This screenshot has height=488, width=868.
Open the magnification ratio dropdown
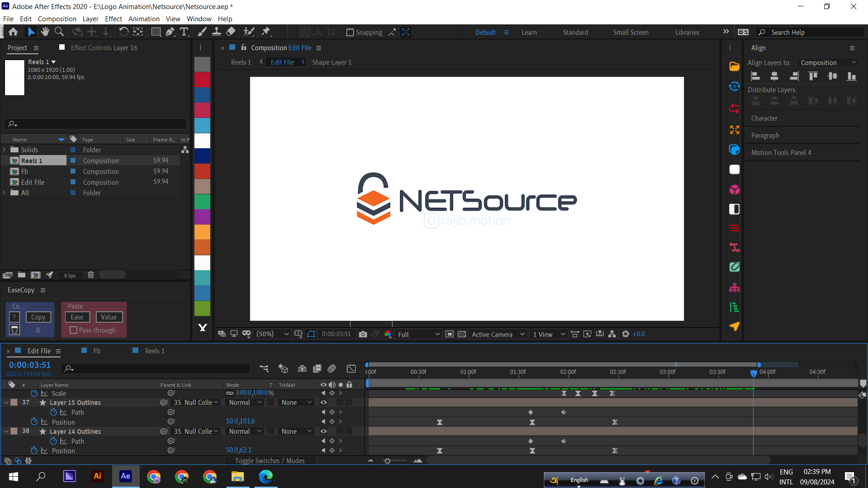286,334
